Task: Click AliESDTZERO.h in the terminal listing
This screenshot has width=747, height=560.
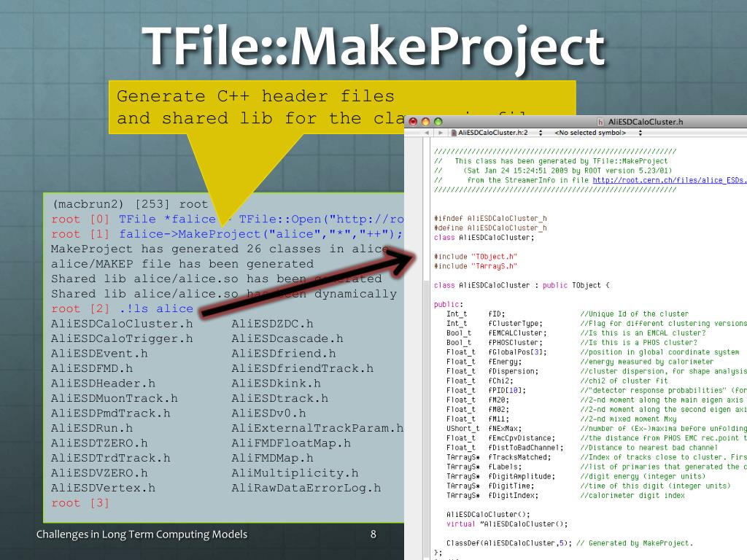Action: 99,443
